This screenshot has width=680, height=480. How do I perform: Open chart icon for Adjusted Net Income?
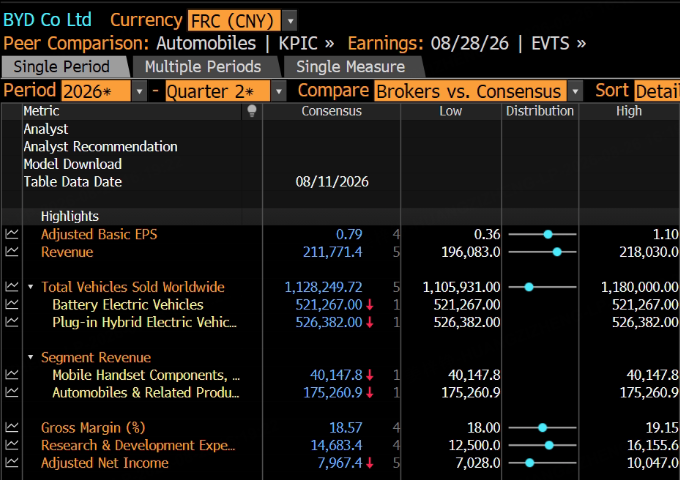coord(12,463)
